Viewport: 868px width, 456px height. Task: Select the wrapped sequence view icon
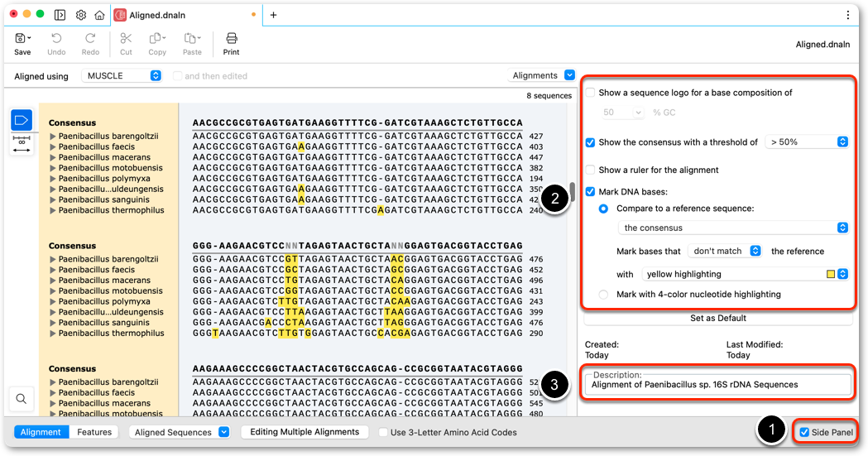[22, 120]
